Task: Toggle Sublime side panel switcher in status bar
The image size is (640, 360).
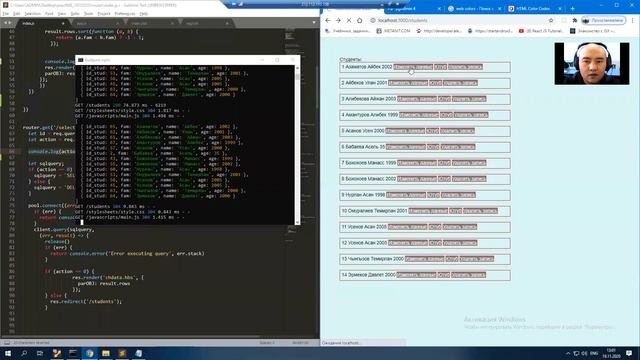Action: [x=7, y=343]
